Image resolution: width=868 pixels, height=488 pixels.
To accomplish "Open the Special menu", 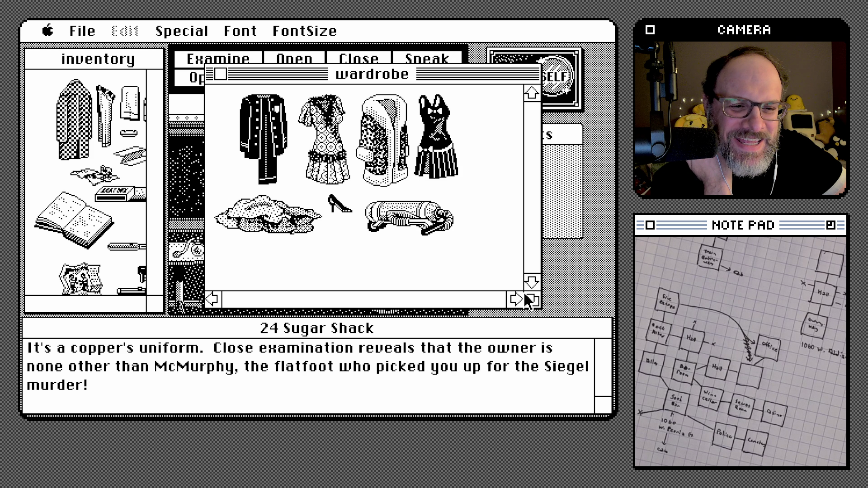I will point(182,31).
